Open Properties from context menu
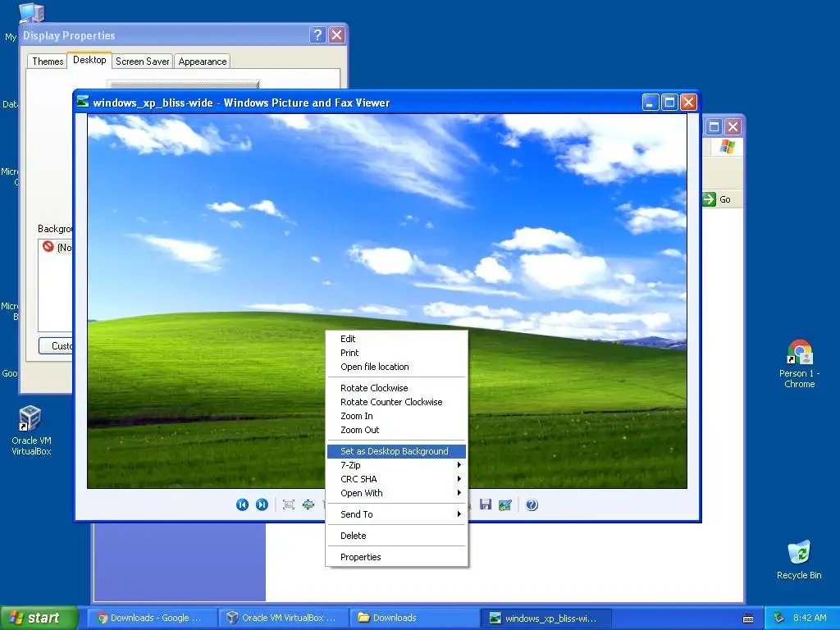840x630 pixels. click(x=396, y=557)
